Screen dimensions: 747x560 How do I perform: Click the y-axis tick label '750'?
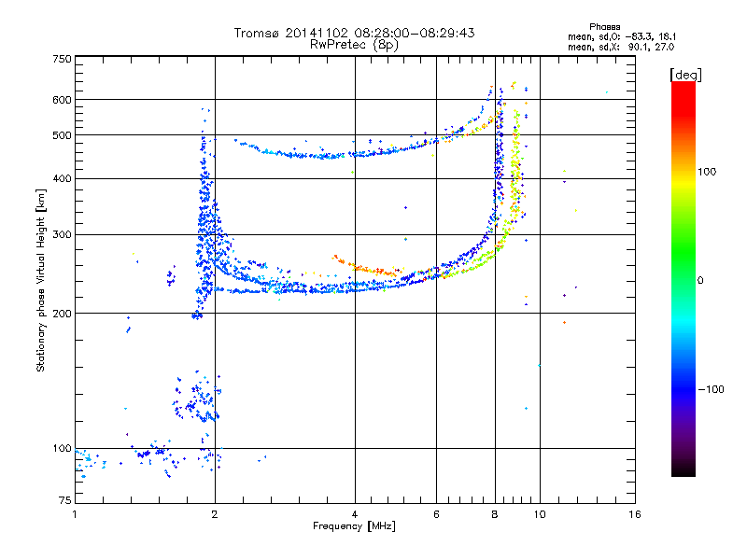tap(62, 59)
